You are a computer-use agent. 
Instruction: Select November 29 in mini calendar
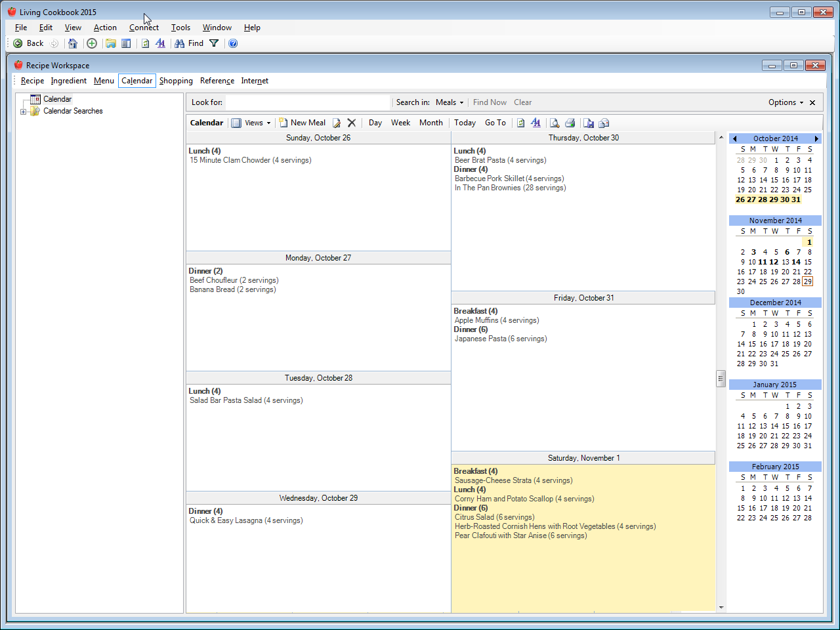coord(808,282)
